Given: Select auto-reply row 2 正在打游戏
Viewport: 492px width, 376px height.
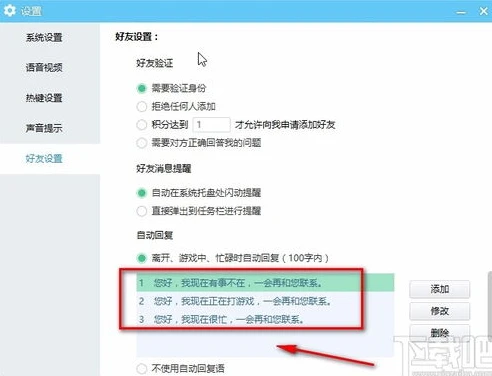Looking at the screenshot, I should (x=265, y=301).
